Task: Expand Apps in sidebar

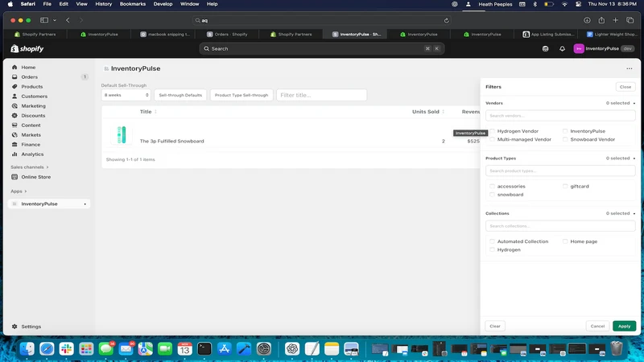Action: pos(19,191)
